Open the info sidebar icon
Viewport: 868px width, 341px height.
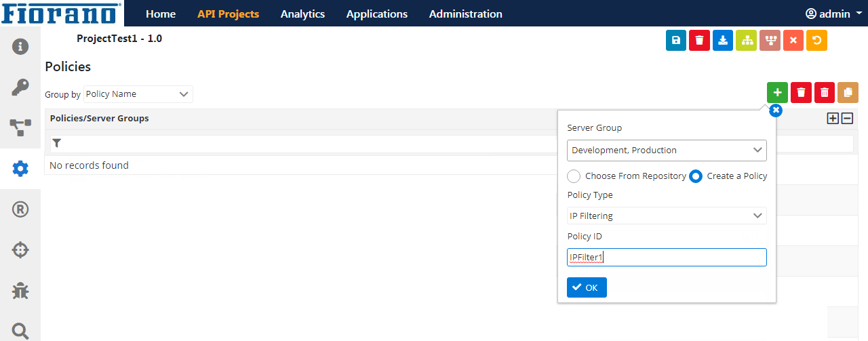20,46
